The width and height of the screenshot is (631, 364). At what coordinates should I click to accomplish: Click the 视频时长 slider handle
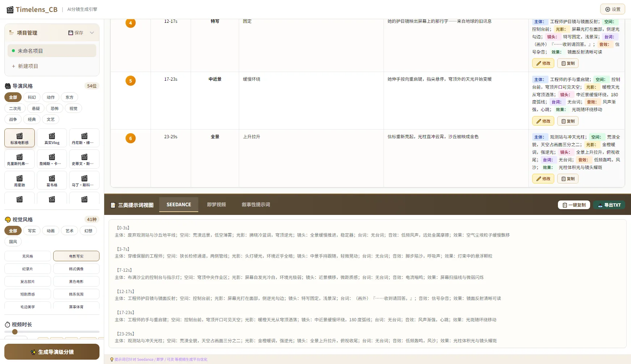click(15, 332)
